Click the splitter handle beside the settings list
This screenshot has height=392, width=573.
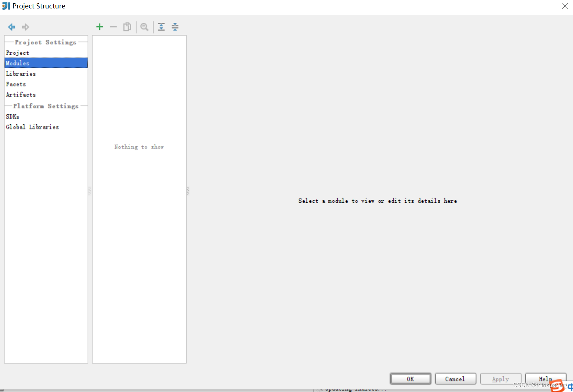click(90, 191)
